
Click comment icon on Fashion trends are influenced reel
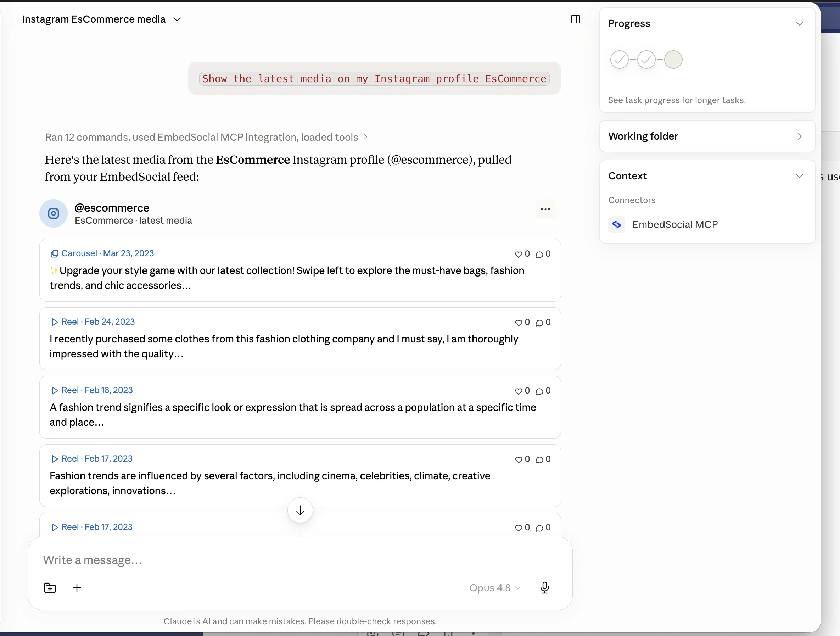click(539, 459)
